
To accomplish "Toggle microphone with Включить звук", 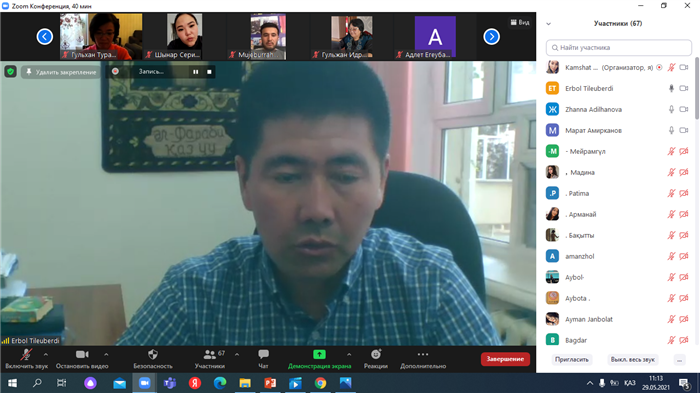I will pyautogui.click(x=26, y=359).
